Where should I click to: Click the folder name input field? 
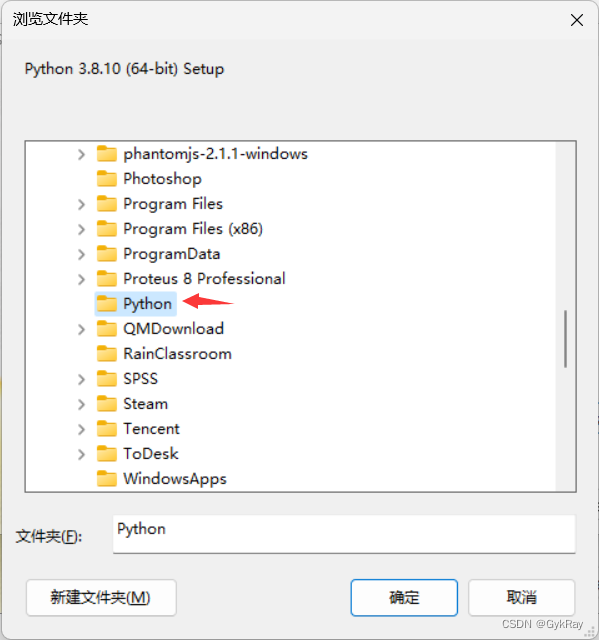pos(344,534)
